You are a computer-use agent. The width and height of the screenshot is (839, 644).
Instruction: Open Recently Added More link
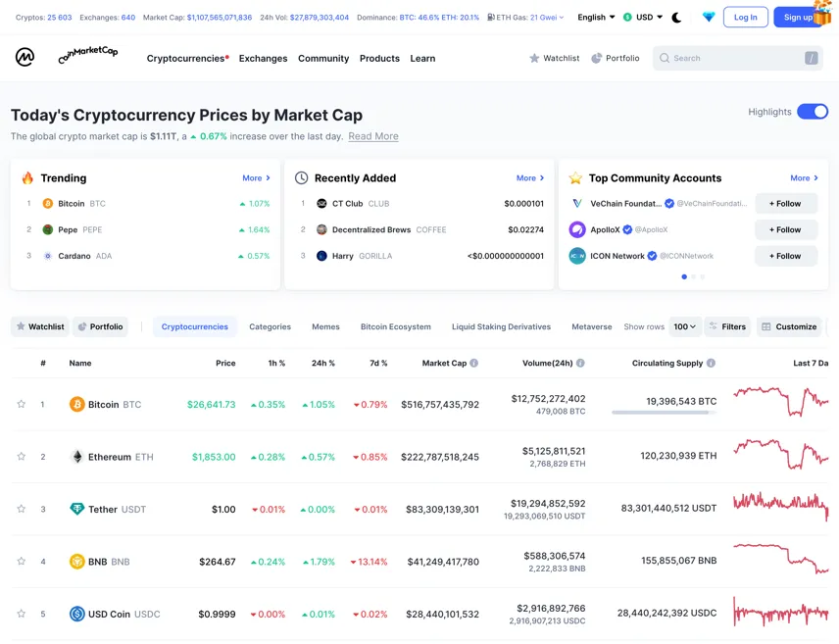[530, 177]
